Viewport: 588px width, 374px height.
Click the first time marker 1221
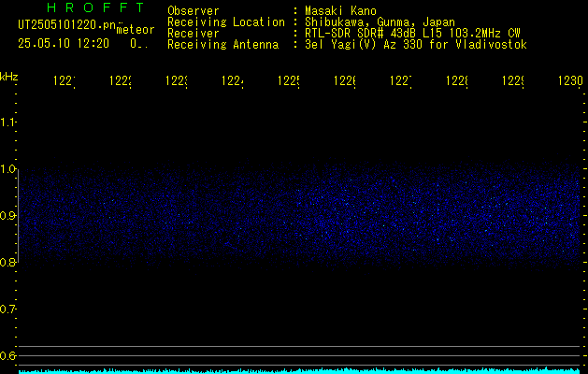pyautogui.click(x=65, y=81)
